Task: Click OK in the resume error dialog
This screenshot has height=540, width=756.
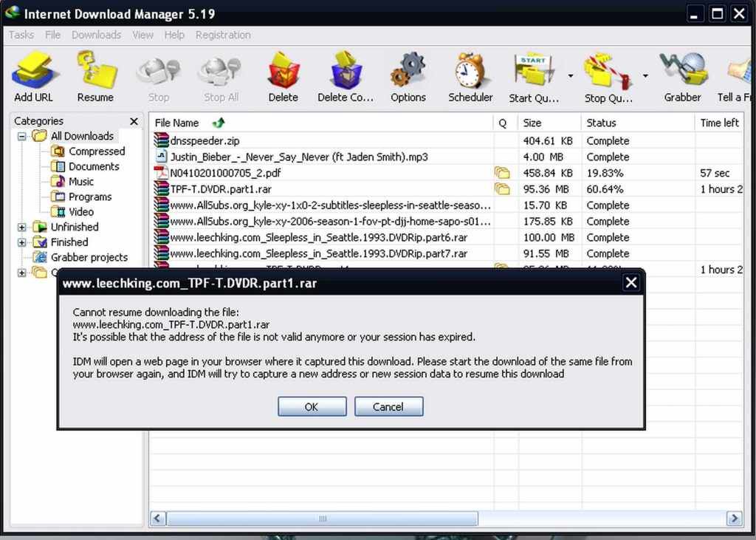Action: [x=312, y=406]
